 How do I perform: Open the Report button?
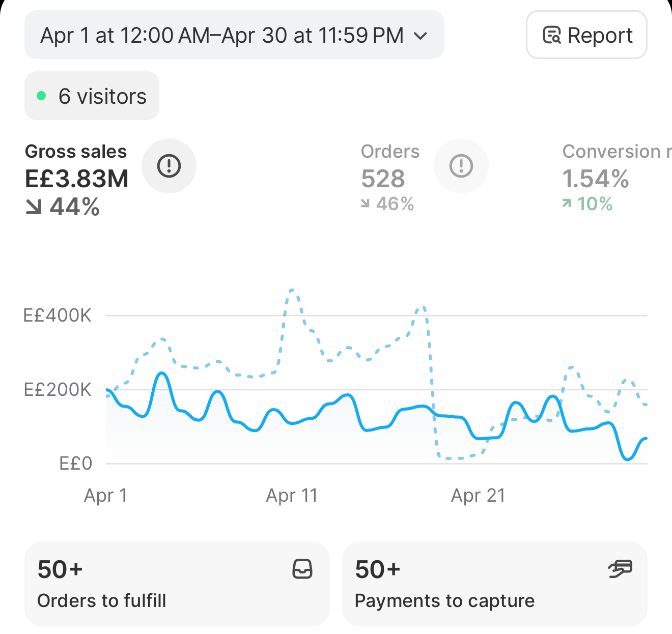click(x=586, y=35)
